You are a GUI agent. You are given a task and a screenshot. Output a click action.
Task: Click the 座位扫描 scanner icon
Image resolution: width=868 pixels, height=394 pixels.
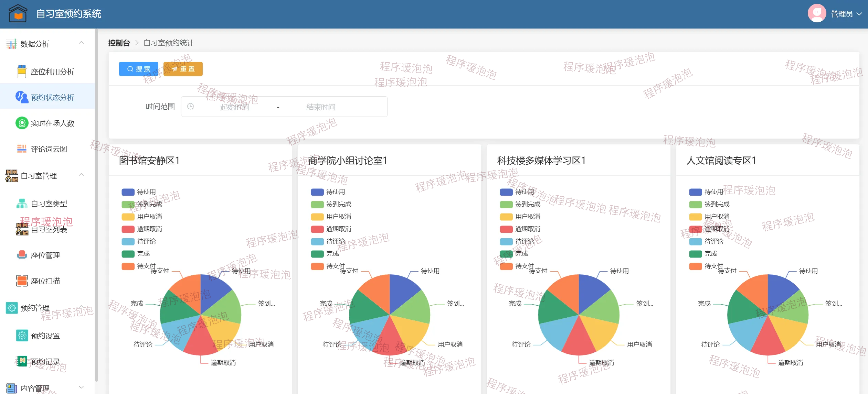click(x=22, y=281)
